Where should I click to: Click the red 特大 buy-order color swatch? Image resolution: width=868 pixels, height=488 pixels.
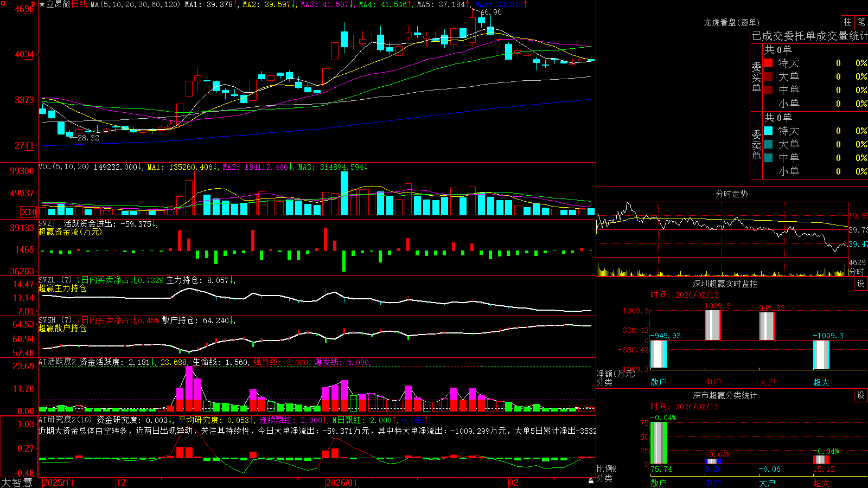point(768,63)
